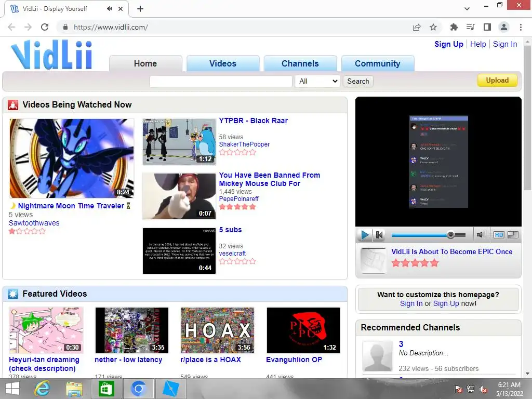Click the skip-to-start player button
The height and width of the screenshot is (399, 532).
click(x=379, y=235)
